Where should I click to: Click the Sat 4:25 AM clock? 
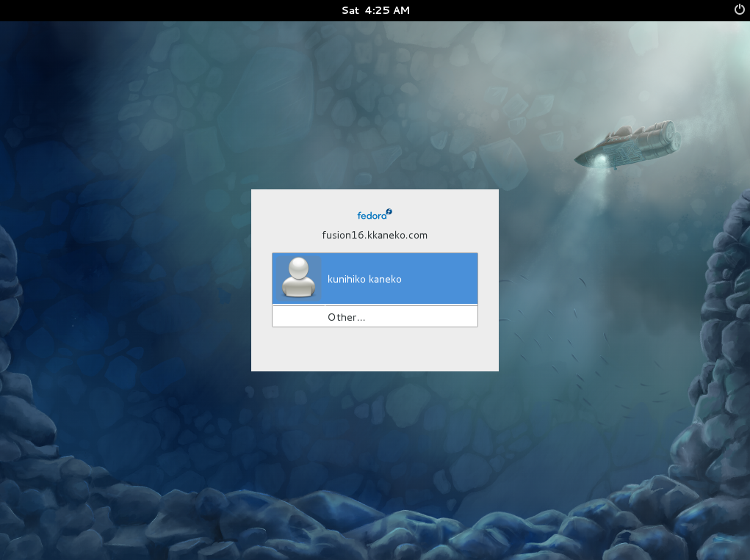(x=375, y=10)
